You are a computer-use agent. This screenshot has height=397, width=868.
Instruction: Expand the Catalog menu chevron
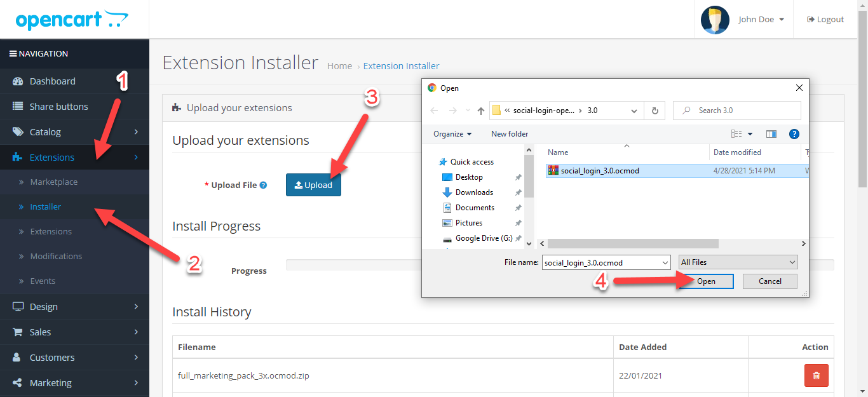(x=136, y=132)
